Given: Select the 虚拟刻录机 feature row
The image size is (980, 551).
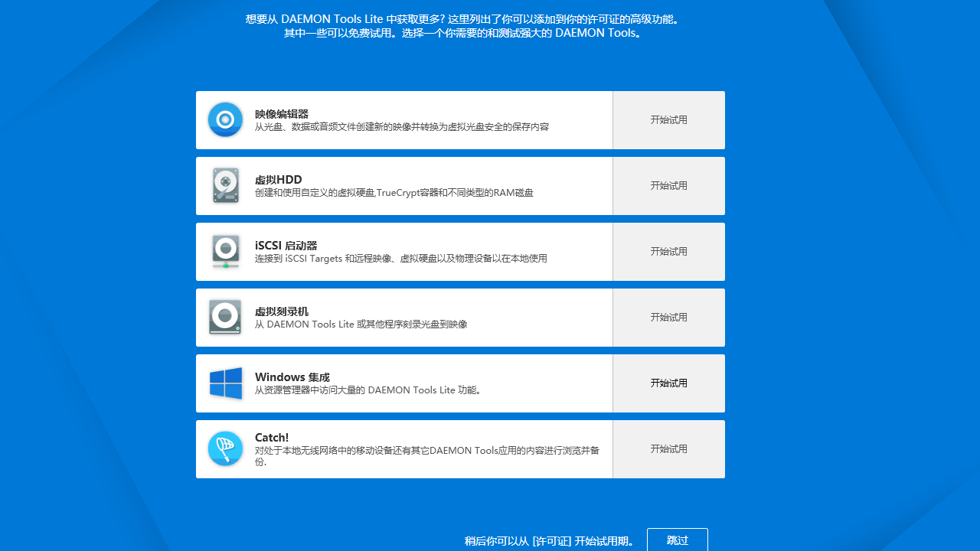Looking at the screenshot, I should 404,317.
